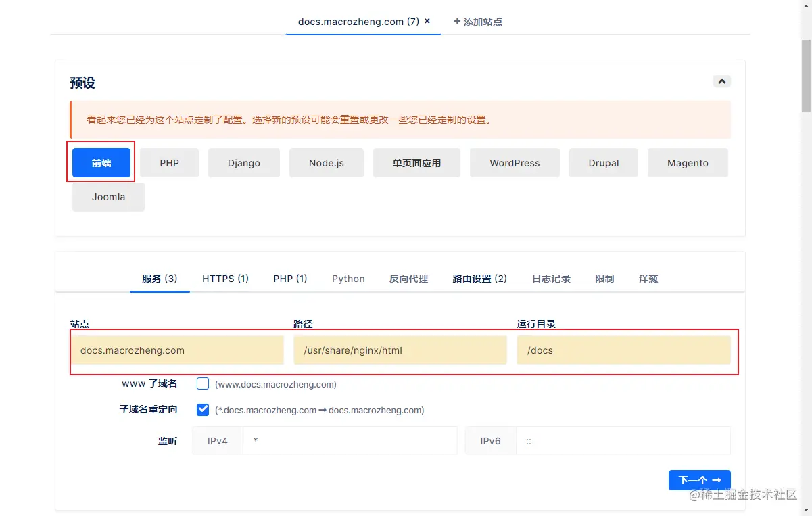Screen dimensions: 812x516
Task: Open the PHP (1) settings tab
Action: 290,279
